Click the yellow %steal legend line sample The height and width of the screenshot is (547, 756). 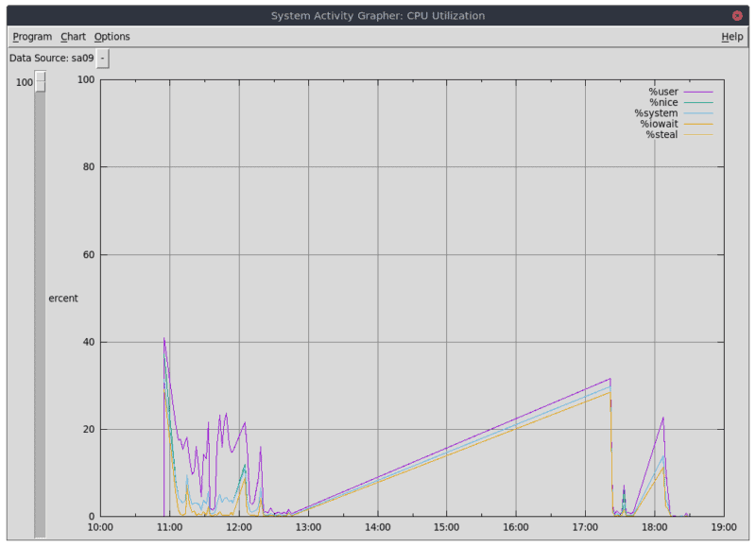[697, 135]
